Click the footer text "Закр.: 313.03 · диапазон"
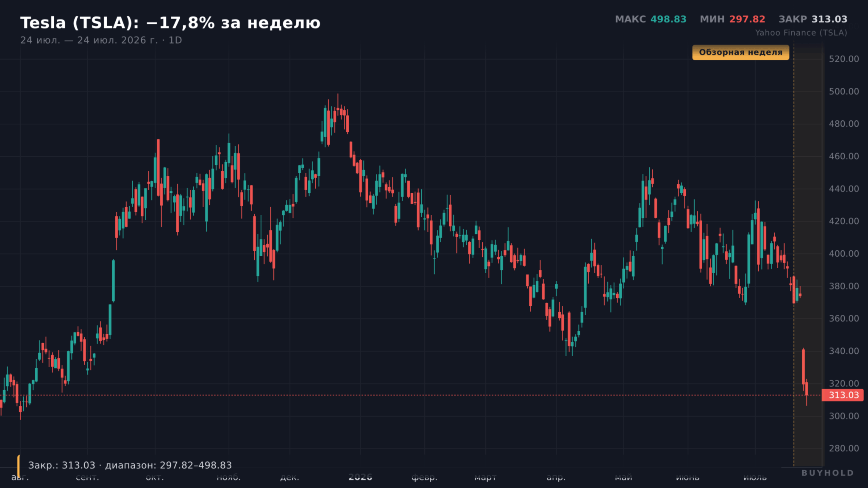The height and width of the screenshot is (488, 868). coord(130,465)
